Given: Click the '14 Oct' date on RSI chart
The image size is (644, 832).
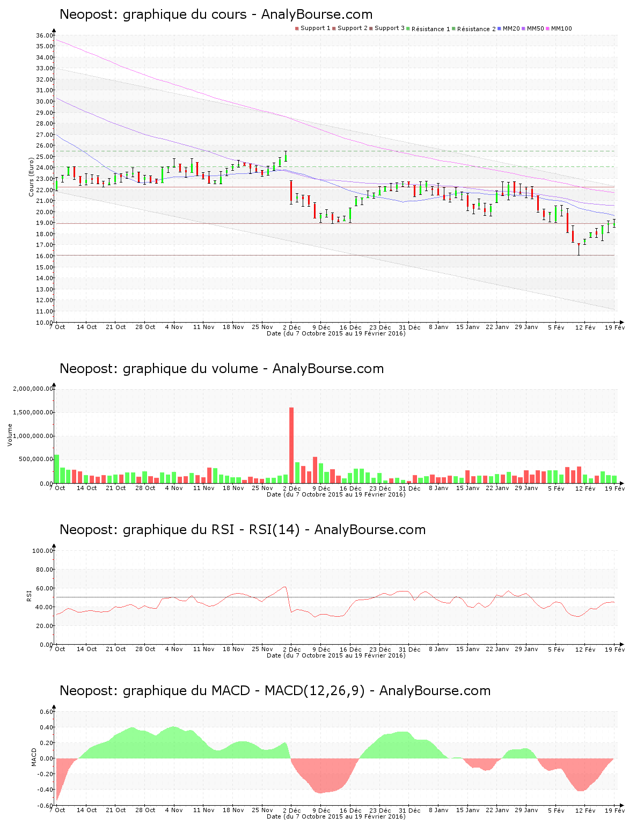Looking at the screenshot, I should tap(87, 649).
